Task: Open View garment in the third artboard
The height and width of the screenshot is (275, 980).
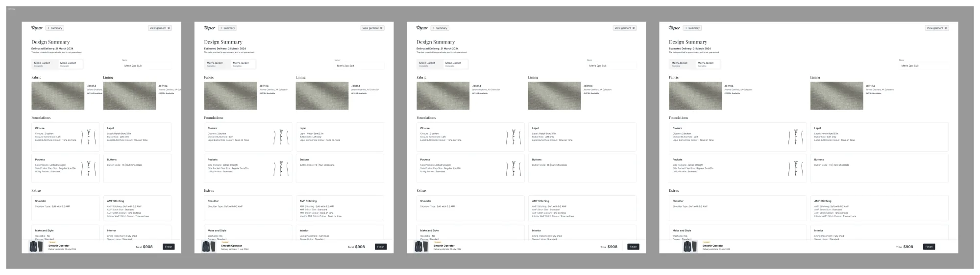Action: [x=625, y=28]
